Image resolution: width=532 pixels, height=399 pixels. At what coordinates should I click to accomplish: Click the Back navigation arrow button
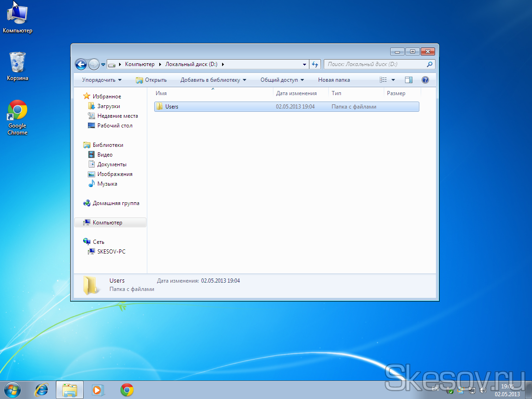(81, 65)
